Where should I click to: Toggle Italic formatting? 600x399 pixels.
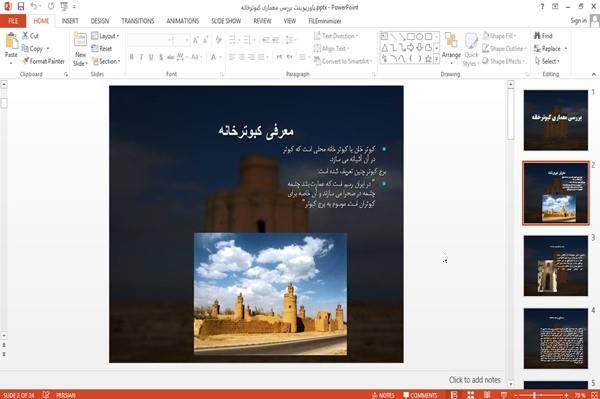(141, 57)
